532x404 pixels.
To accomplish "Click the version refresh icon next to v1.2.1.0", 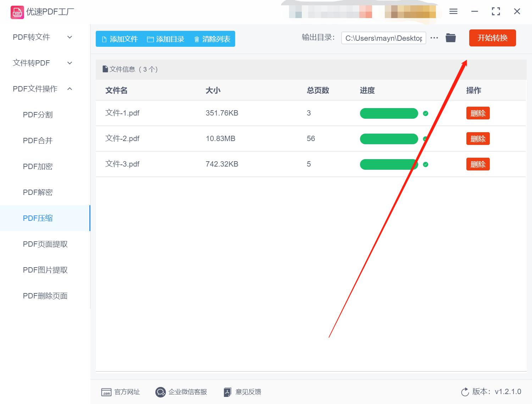I will [x=465, y=392].
